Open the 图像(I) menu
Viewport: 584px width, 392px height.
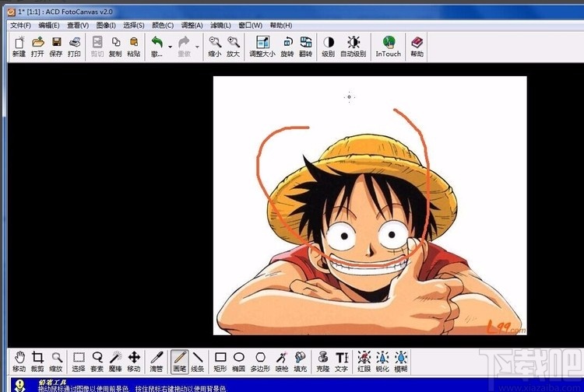click(x=106, y=26)
